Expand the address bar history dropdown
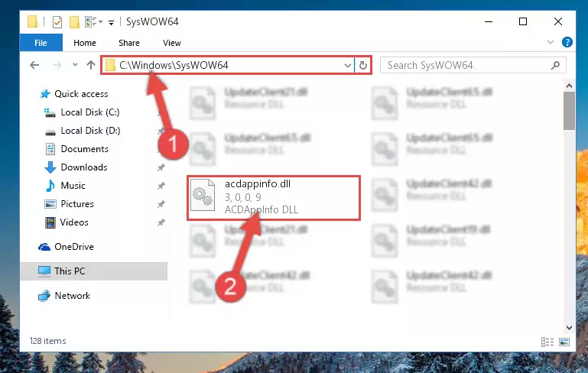This screenshot has width=588, height=373. coord(348,66)
